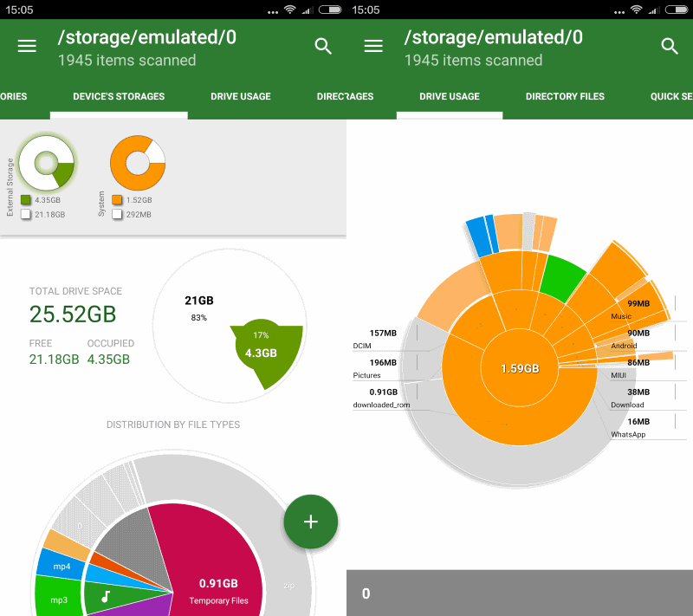Tap the search icon on right screen
Image resolution: width=693 pixels, height=616 pixels.
point(670,46)
